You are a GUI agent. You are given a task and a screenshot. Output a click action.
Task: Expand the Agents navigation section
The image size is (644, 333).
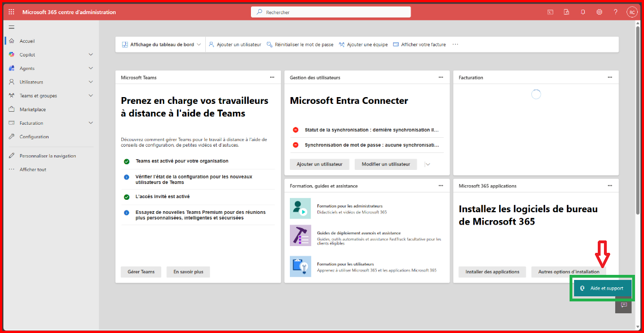91,68
